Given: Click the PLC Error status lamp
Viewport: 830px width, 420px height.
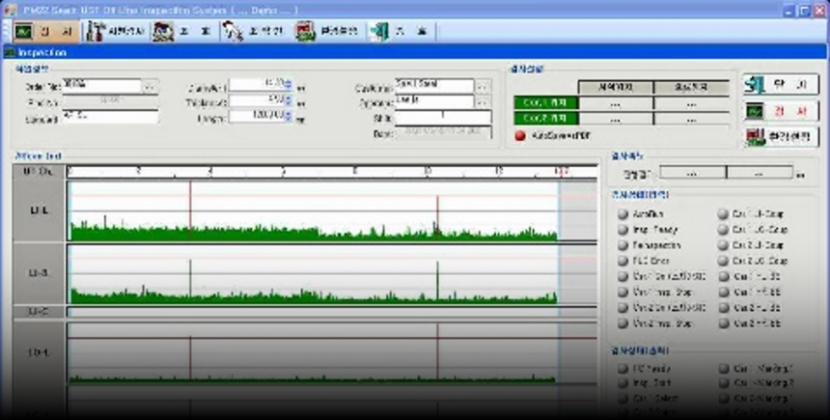Looking at the screenshot, I should [x=623, y=261].
